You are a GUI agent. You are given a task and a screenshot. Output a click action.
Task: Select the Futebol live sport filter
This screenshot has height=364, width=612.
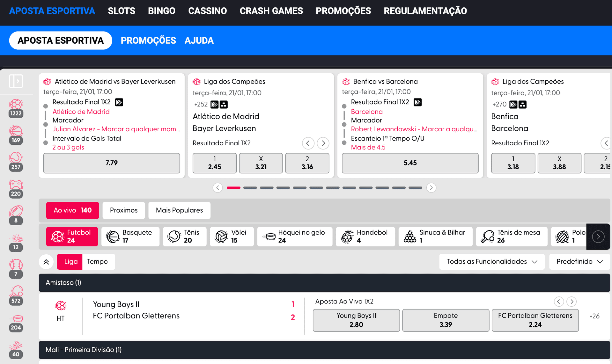72,237
